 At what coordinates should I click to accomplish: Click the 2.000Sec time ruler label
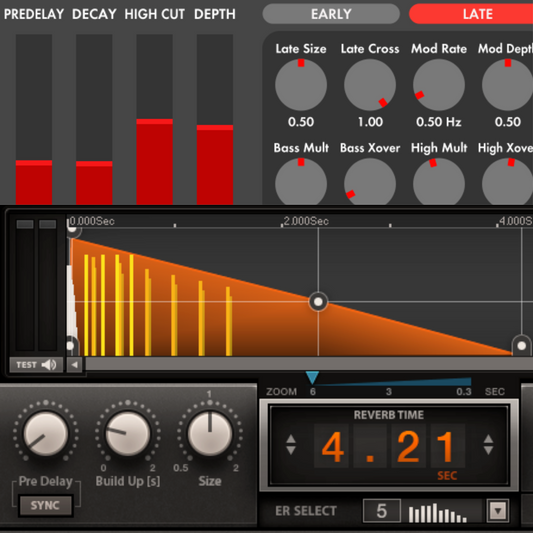pyautogui.click(x=306, y=221)
